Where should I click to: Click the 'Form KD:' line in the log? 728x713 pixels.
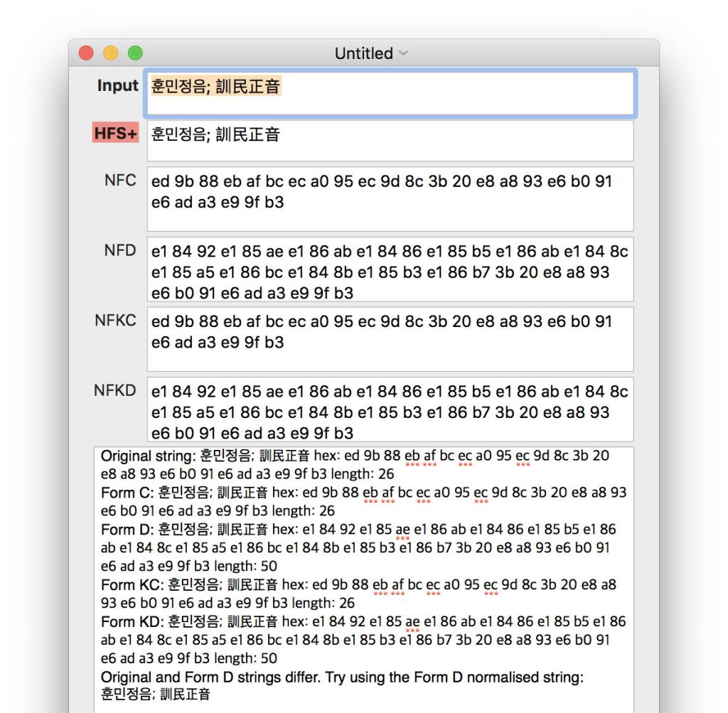[x=363, y=640]
